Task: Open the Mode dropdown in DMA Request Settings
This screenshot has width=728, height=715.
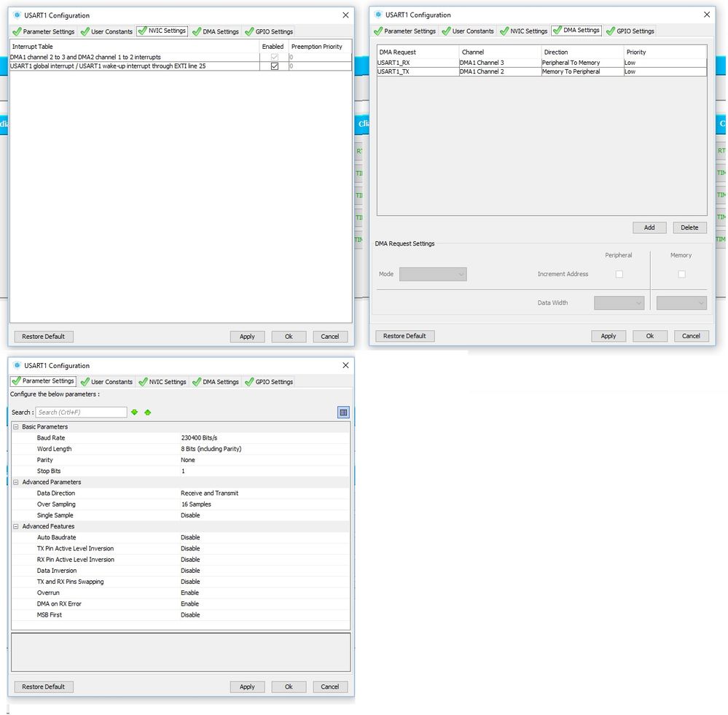Action: [433, 274]
